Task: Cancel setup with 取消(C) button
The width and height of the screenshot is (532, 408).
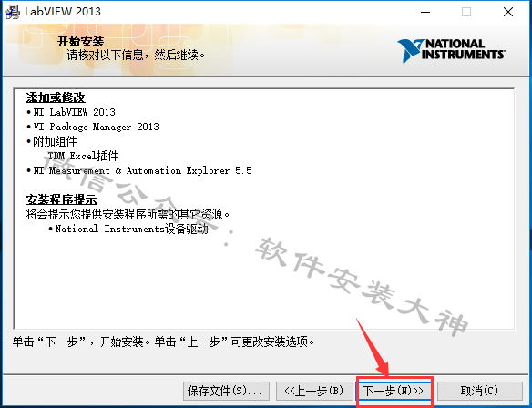Action: (x=480, y=391)
